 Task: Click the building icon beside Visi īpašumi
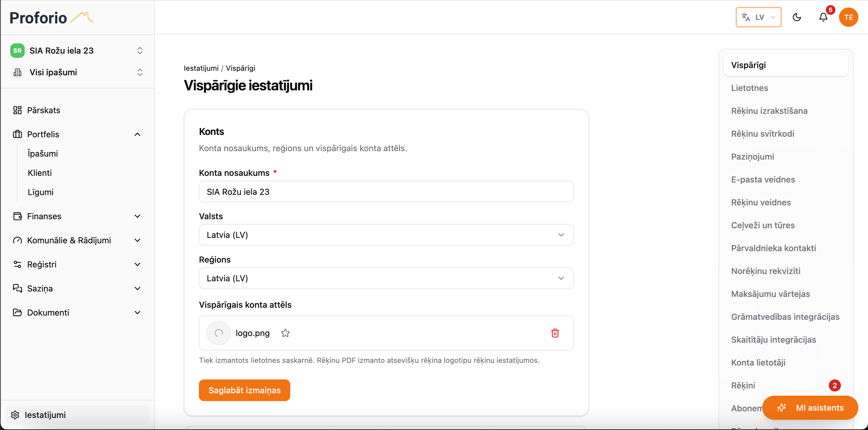tap(17, 72)
